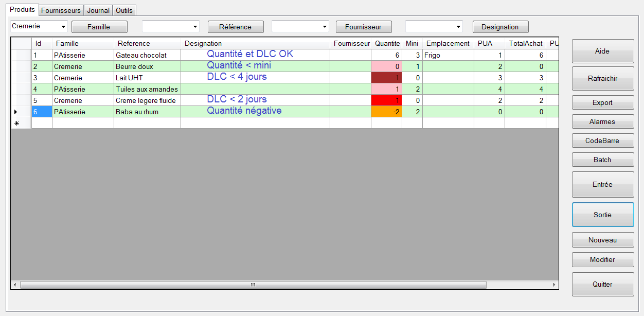The image size is (644, 316).
Task: Select the Baba au rhum cell
Action: (147, 112)
